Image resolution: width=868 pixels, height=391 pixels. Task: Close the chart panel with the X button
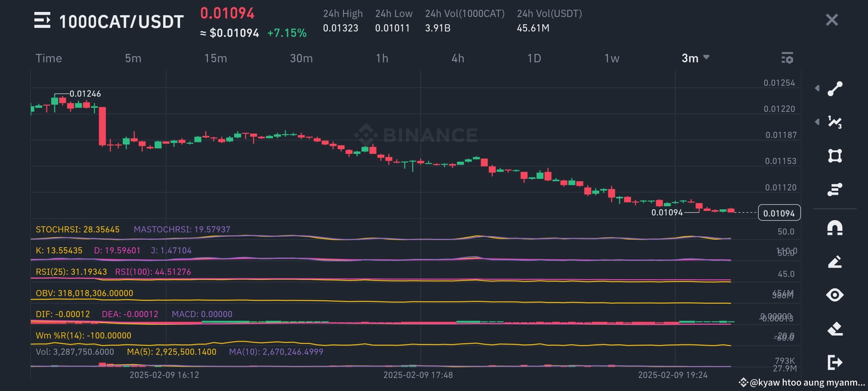tap(831, 20)
